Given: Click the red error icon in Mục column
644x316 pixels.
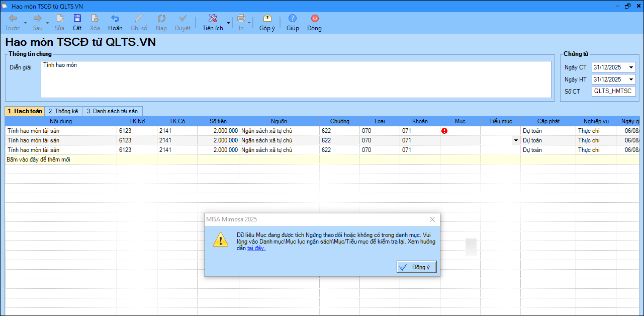Looking at the screenshot, I should pyautogui.click(x=444, y=131).
